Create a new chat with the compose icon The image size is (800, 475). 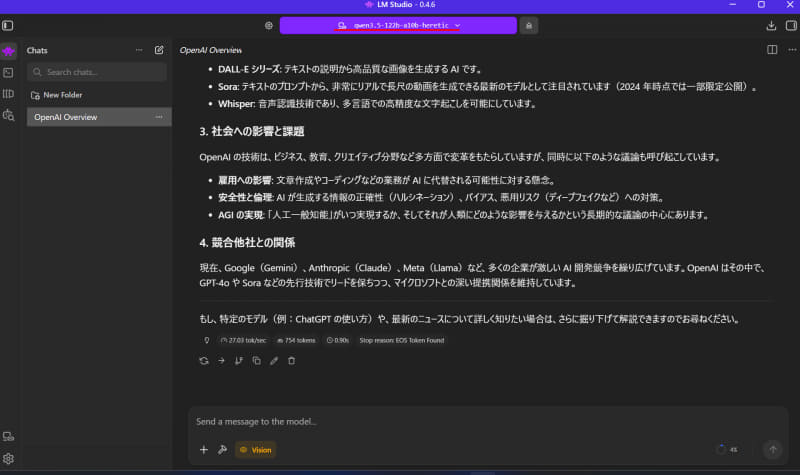[x=159, y=50]
